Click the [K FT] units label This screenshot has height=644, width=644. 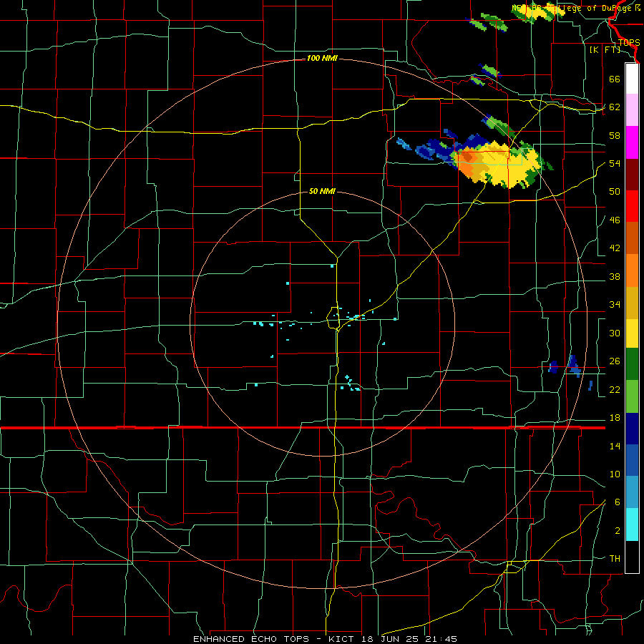pos(605,50)
